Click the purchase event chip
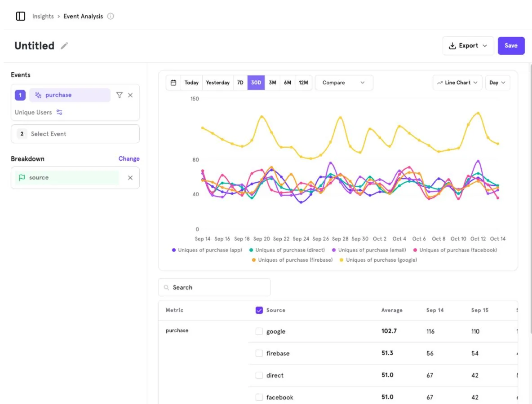The image size is (532, 404). [70, 95]
